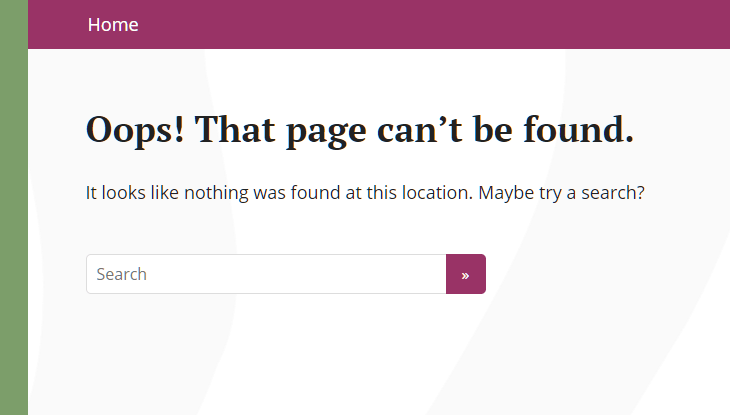Place cursor on Search placeholder text
This screenshot has height=415, width=730.
tap(122, 274)
